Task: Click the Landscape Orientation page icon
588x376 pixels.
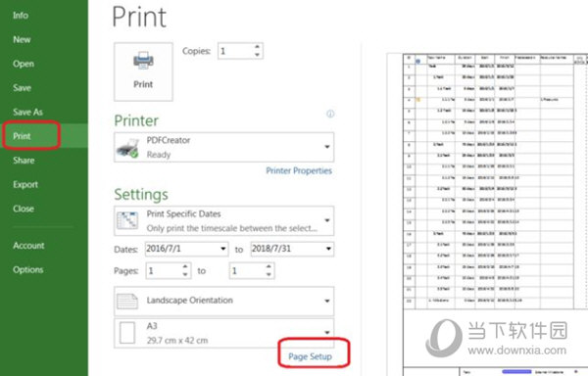Action: tap(127, 301)
